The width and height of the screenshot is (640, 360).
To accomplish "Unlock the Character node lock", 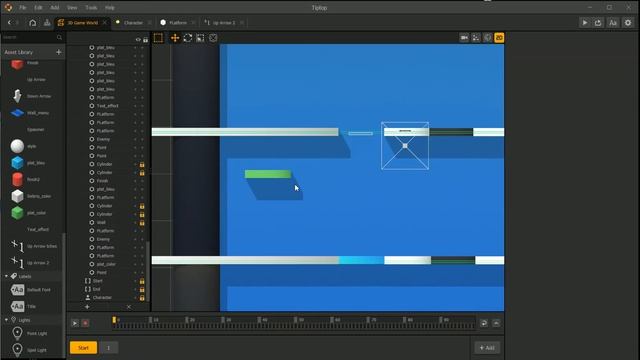I will tap(142, 298).
